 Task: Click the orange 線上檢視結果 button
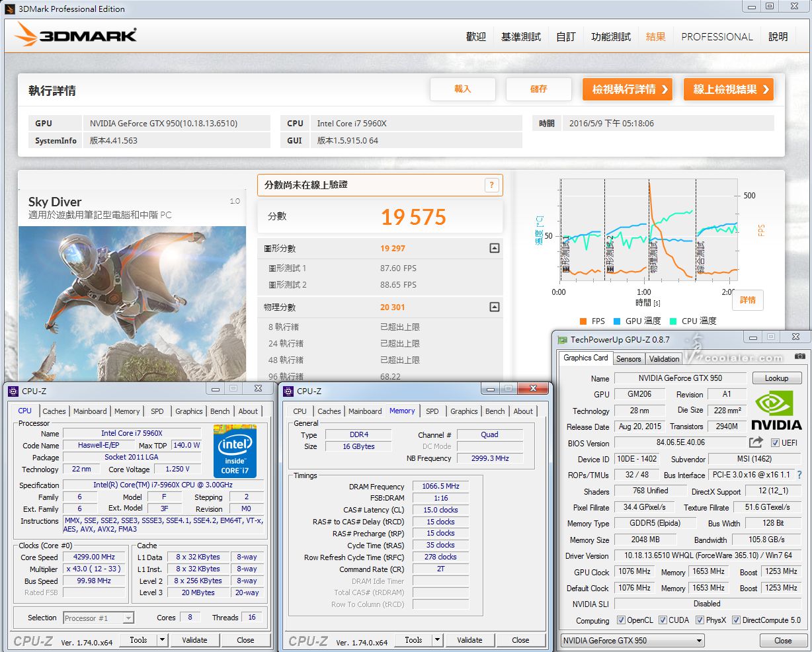click(729, 89)
